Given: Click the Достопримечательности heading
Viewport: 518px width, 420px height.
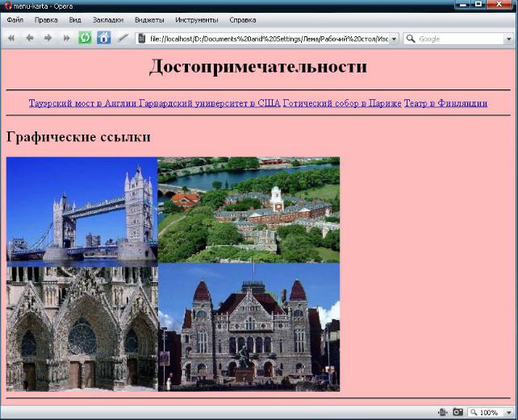Looking at the screenshot, I should (258, 67).
